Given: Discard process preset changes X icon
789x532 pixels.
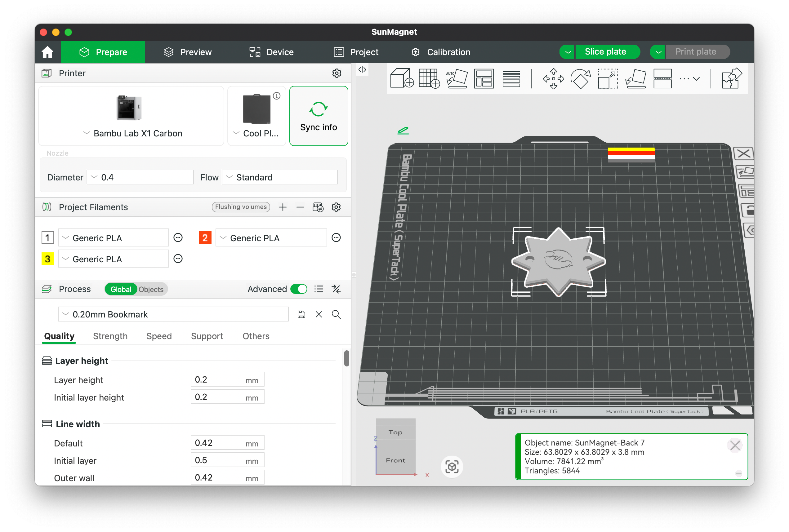Looking at the screenshot, I should coord(319,314).
